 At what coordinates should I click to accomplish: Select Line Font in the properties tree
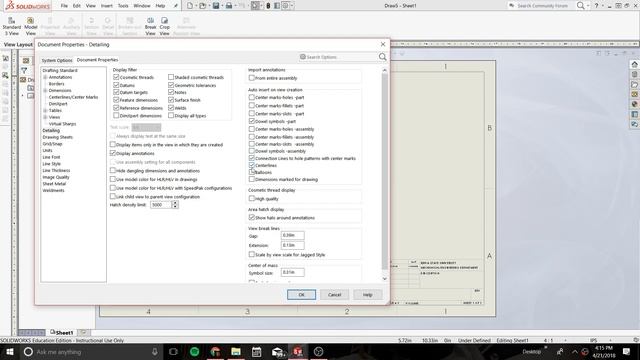click(51, 157)
